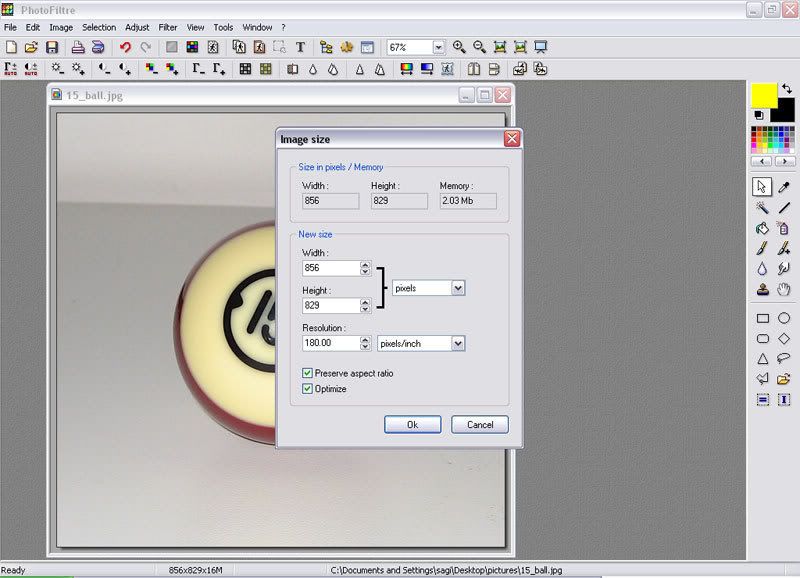This screenshot has height=578, width=800.
Task: Click the Print icon
Action: coord(78,47)
